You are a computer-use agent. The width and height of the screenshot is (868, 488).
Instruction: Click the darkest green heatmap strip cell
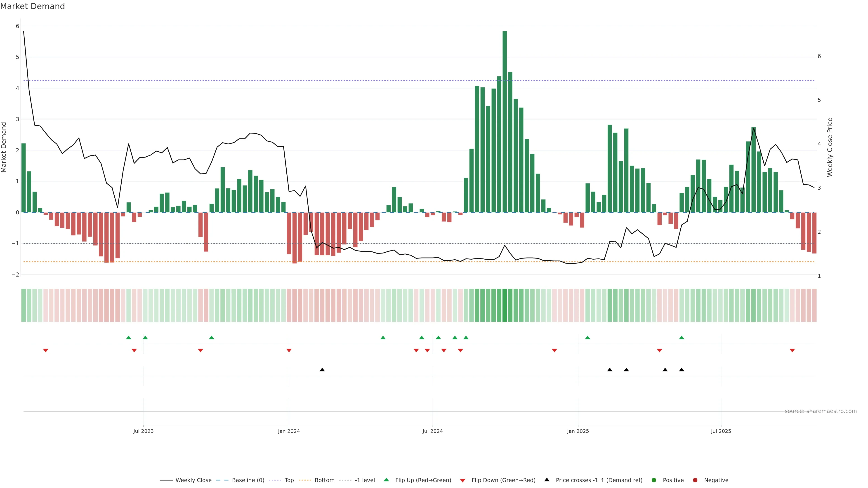pos(505,305)
